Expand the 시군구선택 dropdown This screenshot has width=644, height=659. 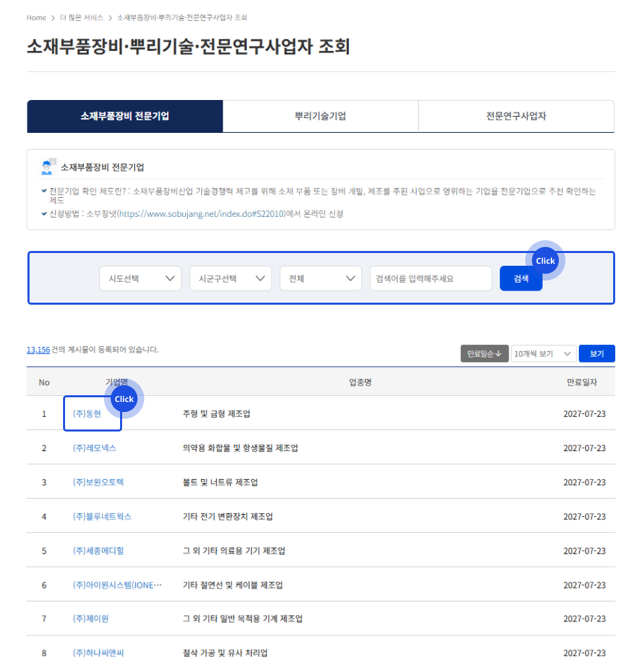click(230, 278)
